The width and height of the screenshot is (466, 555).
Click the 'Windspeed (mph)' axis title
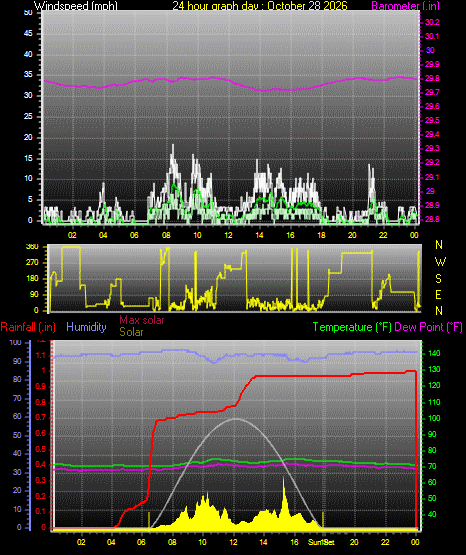click(x=76, y=6)
